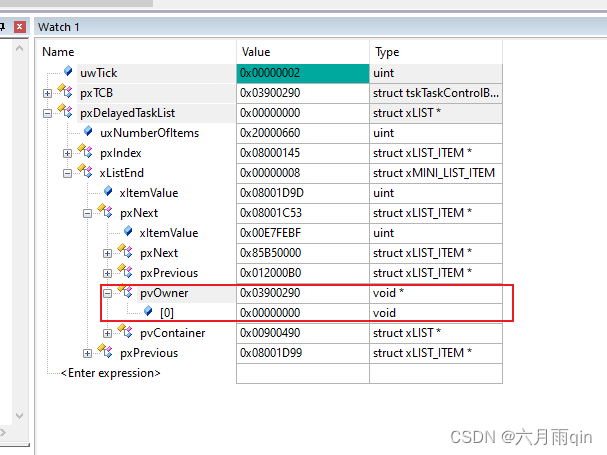Click the pvOwner pointer icon
The width and height of the screenshot is (607, 455).
pos(126,293)
